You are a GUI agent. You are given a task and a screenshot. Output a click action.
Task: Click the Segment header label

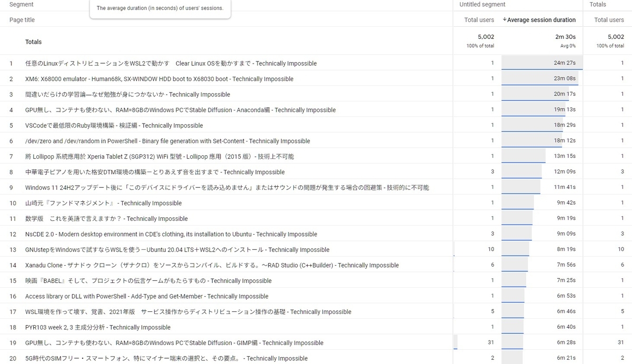tap(22, 4)
